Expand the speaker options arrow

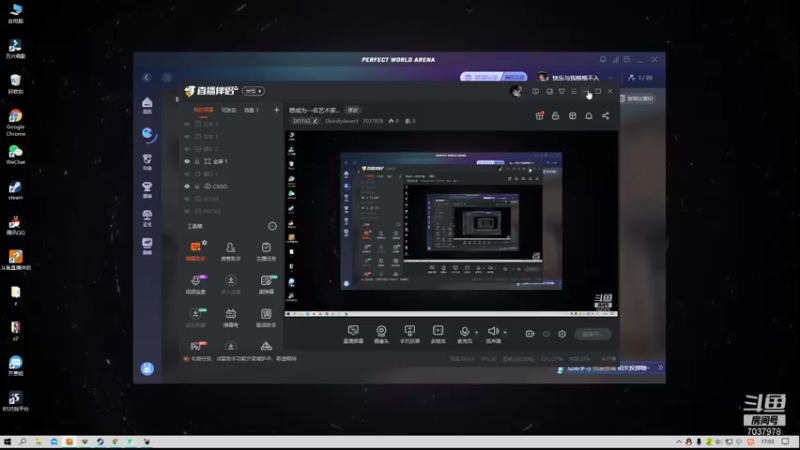tap(505, 333)
